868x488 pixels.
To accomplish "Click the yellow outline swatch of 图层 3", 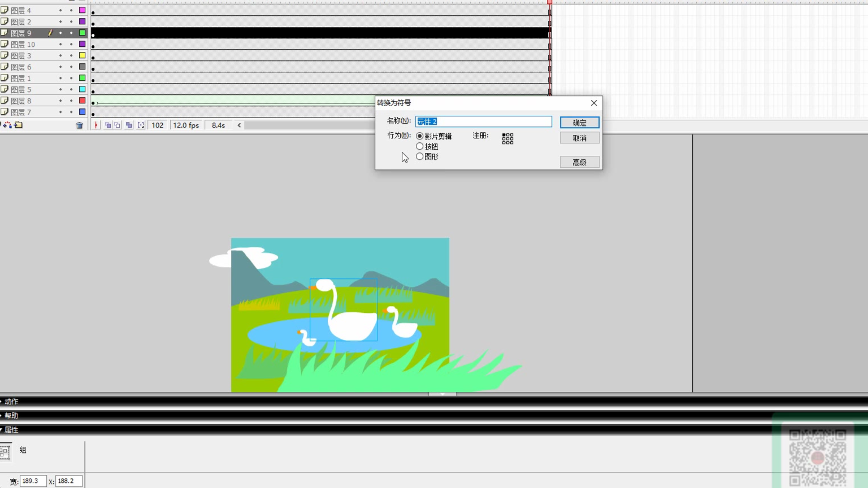I will pyautogui.click(x=83, y=55).
